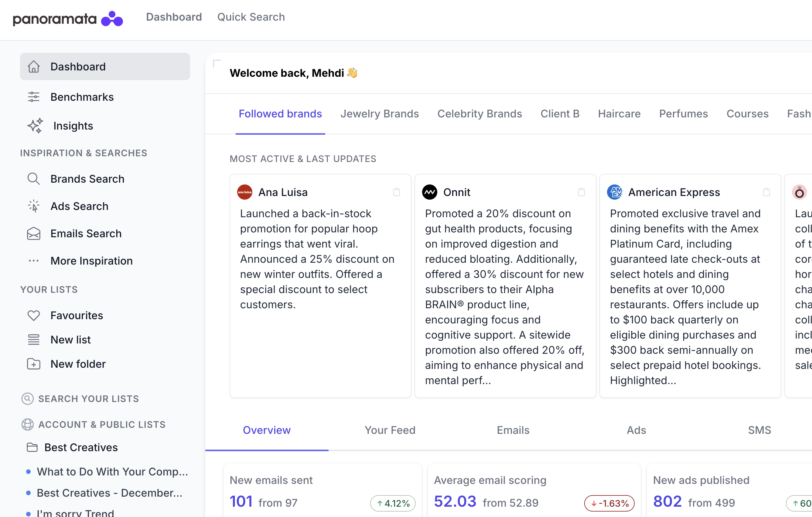Click the New folder plus icon

[33, 364]
